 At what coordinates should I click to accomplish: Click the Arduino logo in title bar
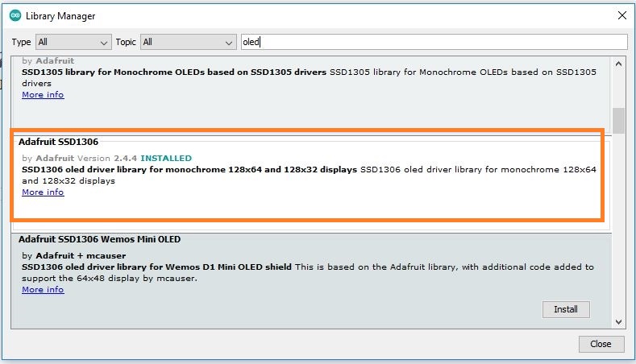(15, 15)
